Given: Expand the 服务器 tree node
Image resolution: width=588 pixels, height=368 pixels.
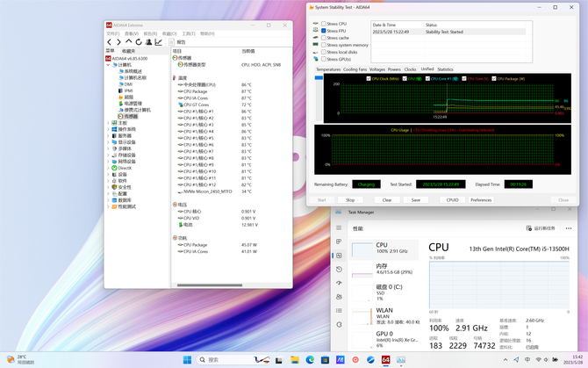Looking at the screenshot, I should (x=108, y=136).
